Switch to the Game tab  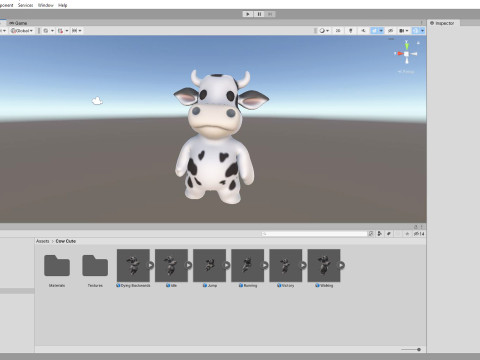[18, 23]
